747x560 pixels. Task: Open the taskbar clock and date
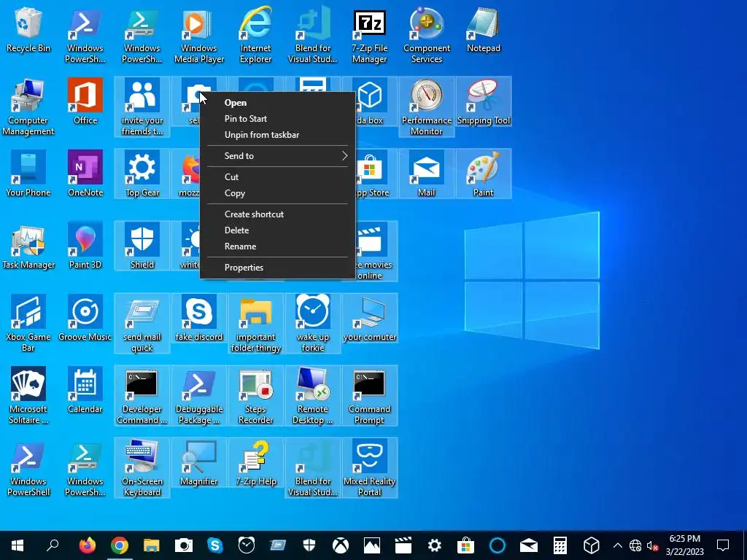pyautogui.click(x=684, y=545)
